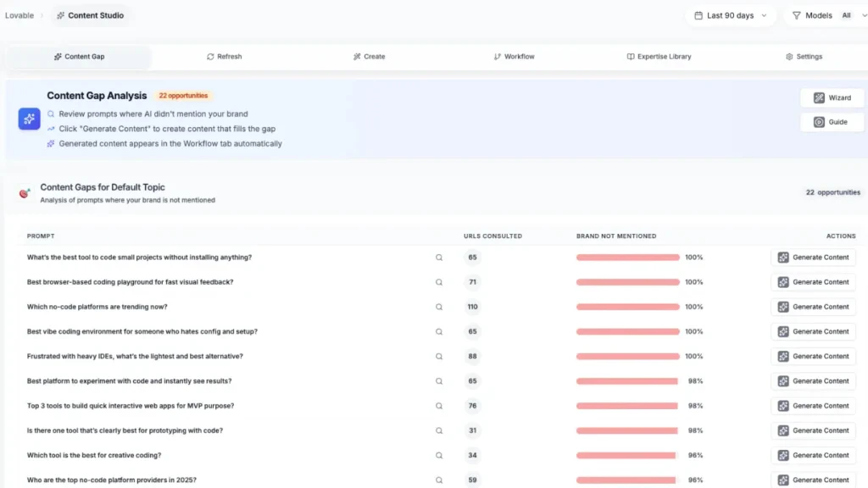
Task: Generate Content for 'experiment with code' prompt
Action: click(813, 381)
